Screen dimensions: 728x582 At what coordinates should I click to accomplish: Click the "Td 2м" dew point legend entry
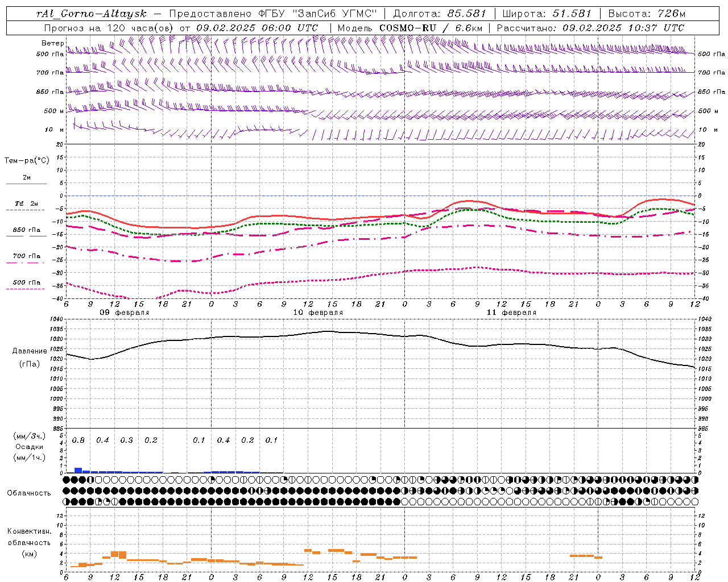tap(26, 203)
